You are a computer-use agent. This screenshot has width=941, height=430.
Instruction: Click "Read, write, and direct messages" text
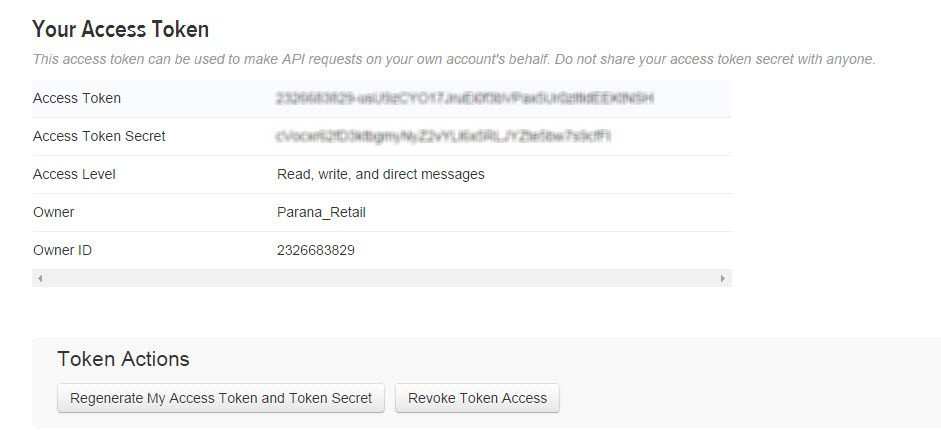tap(380, 174)
